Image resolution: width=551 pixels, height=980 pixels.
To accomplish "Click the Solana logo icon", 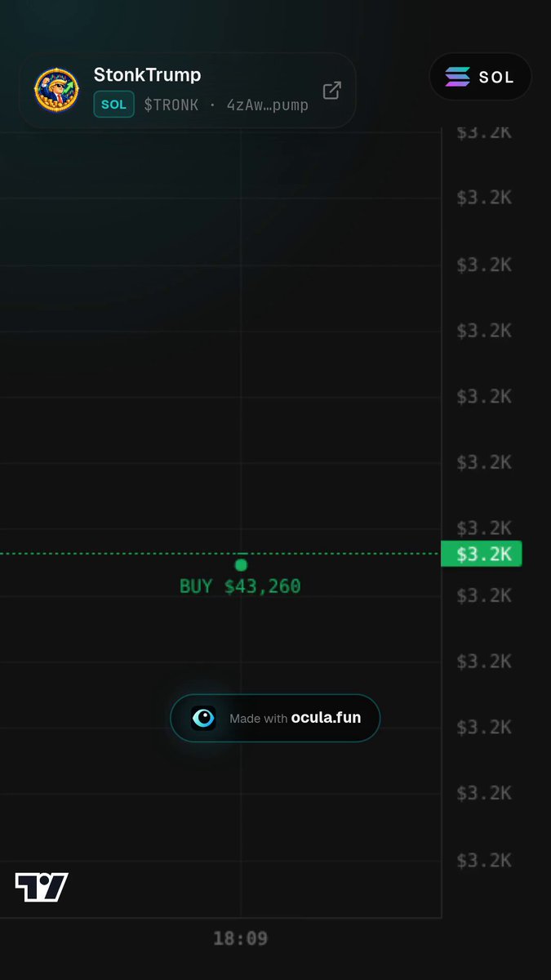I will tap(458, 77).
